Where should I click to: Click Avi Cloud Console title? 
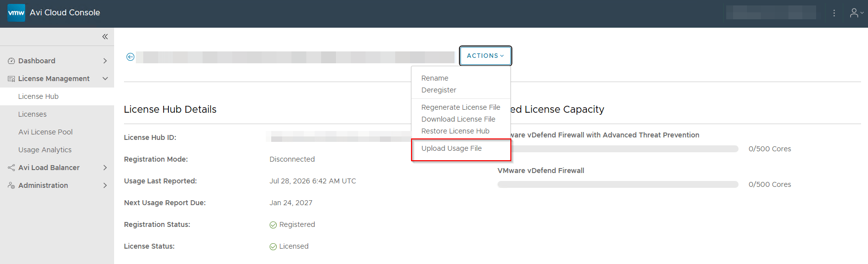[65, 13]
